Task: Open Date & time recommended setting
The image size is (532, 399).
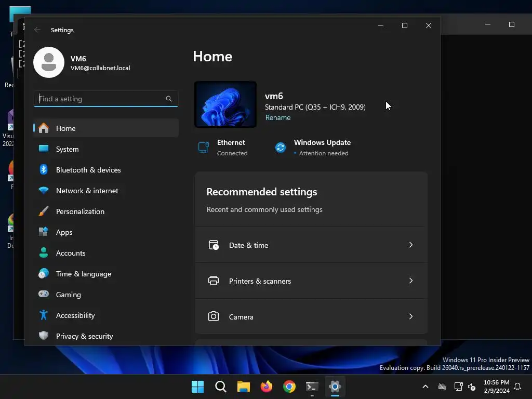Action: click(311, 245)
